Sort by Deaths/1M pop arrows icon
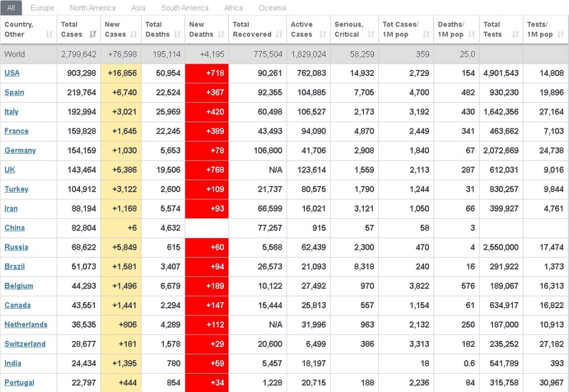This screenshot has height=392, width=569. 471,34
